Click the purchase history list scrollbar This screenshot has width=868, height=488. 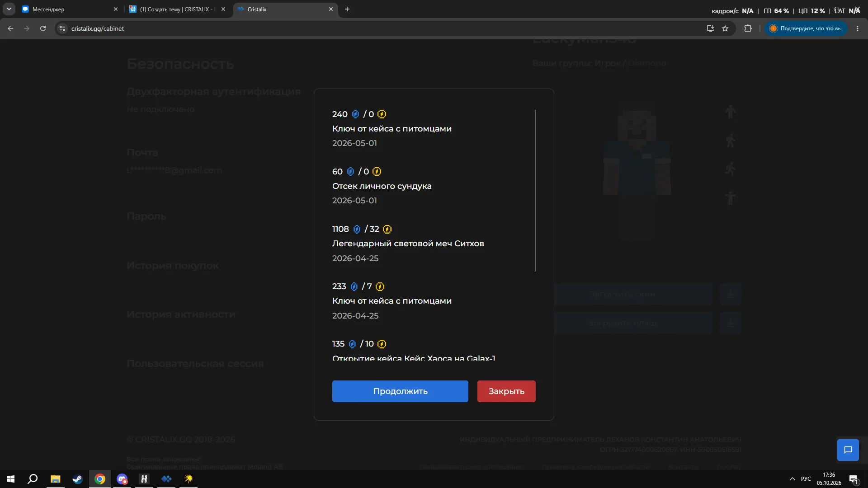coord(535,191)
